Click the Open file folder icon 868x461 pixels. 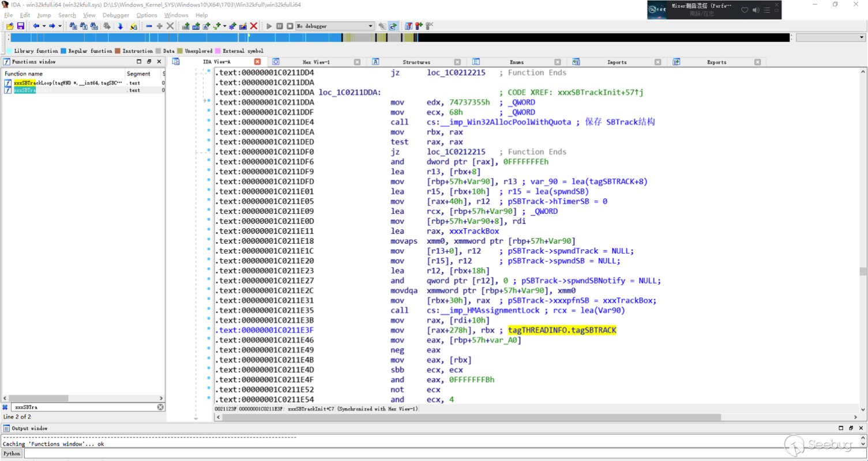10,26
